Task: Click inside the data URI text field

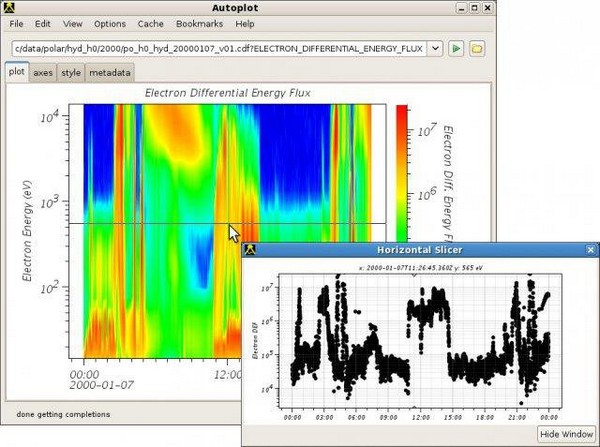Action: coord(218,48)
